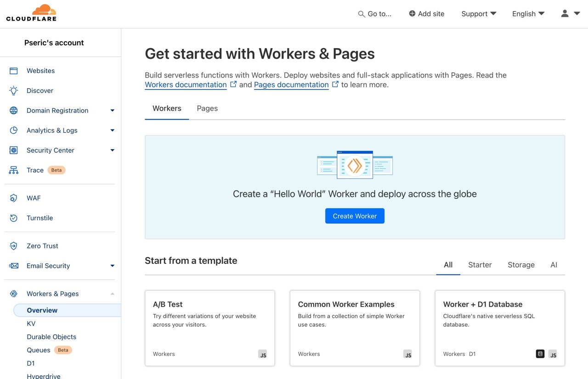Click Go to... quick search
This screenshot has width=588, height=379.
click(x=375, y=14)
